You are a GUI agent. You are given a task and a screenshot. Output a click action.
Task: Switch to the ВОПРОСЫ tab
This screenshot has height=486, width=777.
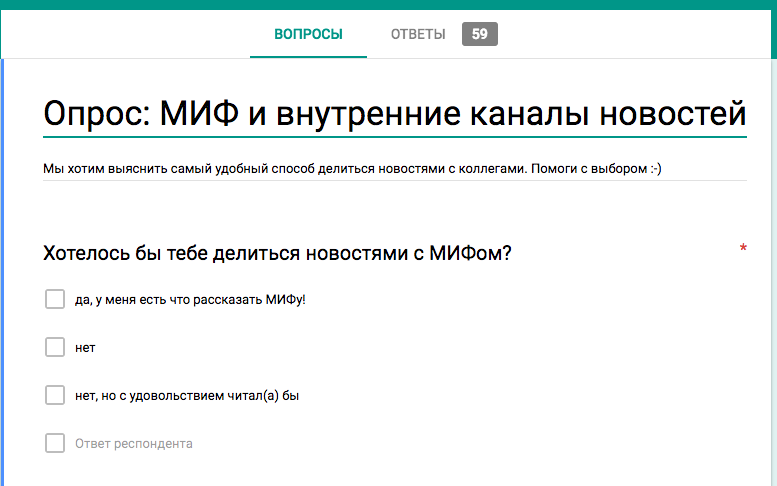click(308, 34)
